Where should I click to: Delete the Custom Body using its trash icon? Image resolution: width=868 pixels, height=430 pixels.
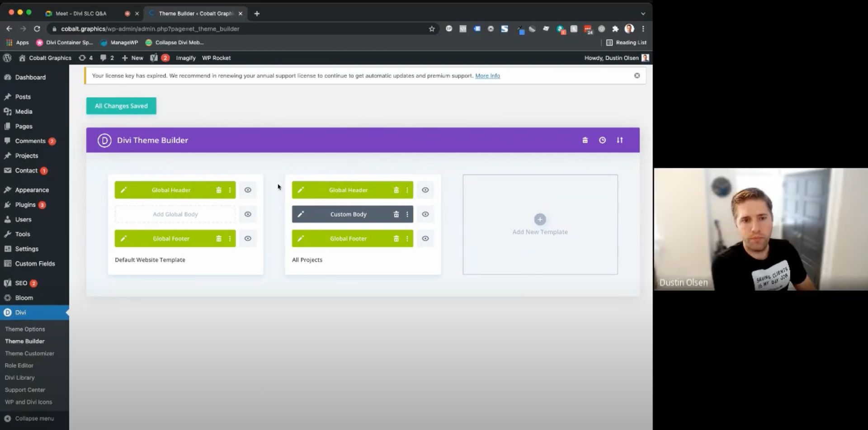(396, 214)
